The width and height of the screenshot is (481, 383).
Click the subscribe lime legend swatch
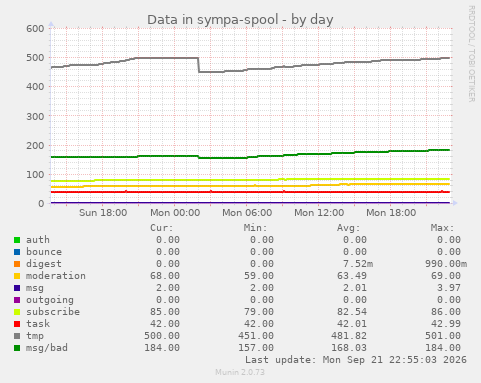pyautogui.click(x=17, y=312)
